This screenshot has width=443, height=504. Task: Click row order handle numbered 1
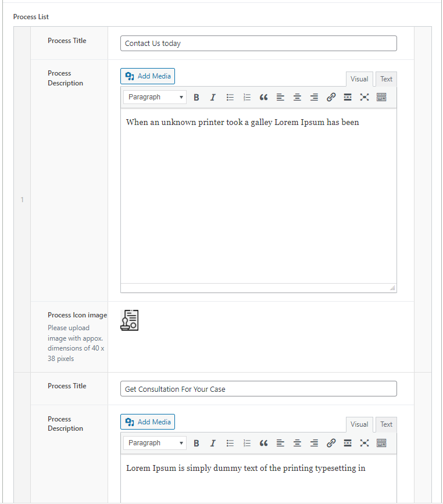coord(22,199)
